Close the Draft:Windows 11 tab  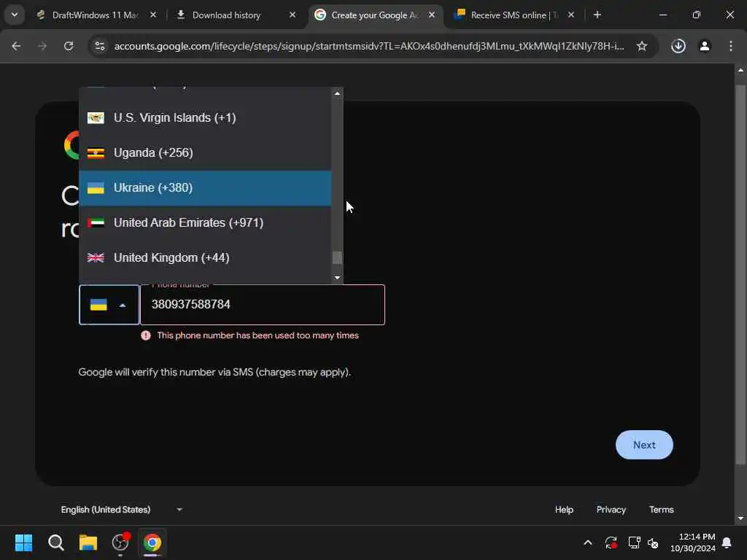[x=153, y=15]
